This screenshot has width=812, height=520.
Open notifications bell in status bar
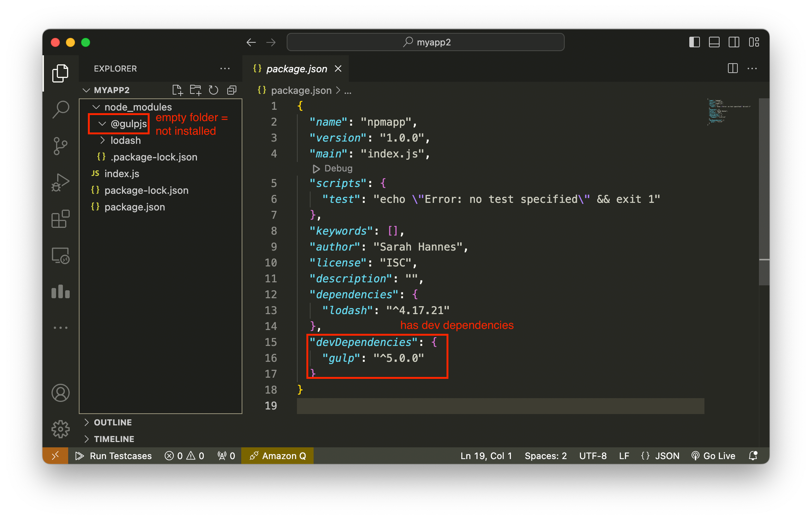point(753,456)
